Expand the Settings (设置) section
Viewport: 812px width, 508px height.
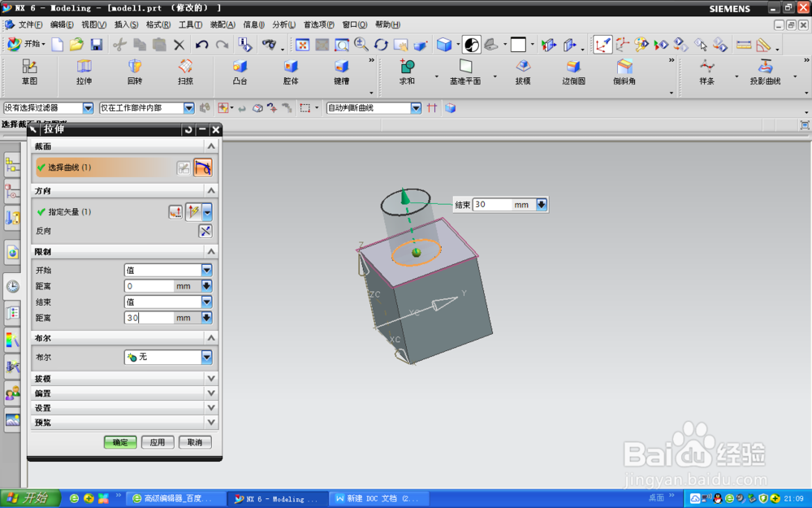coord(211,408)
